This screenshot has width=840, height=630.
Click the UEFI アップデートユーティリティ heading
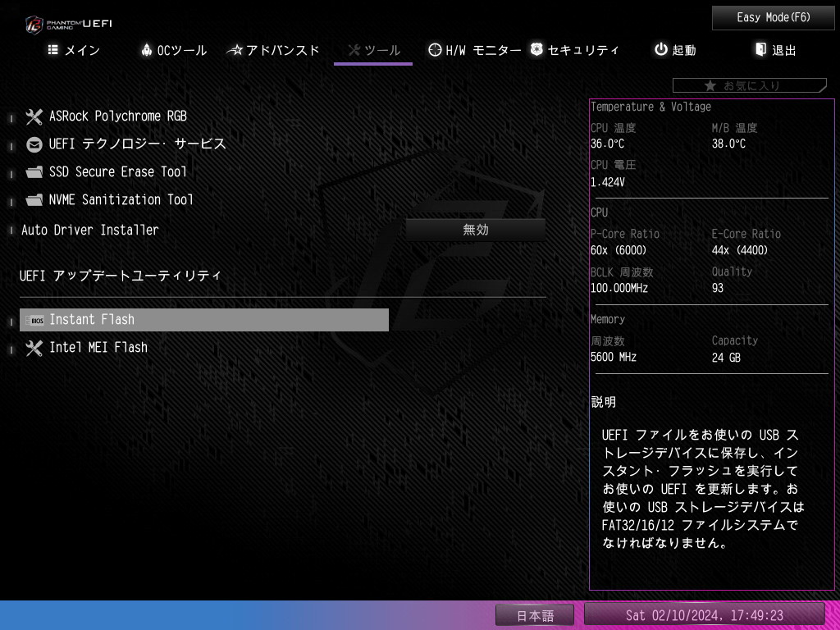tap(121, 276)
